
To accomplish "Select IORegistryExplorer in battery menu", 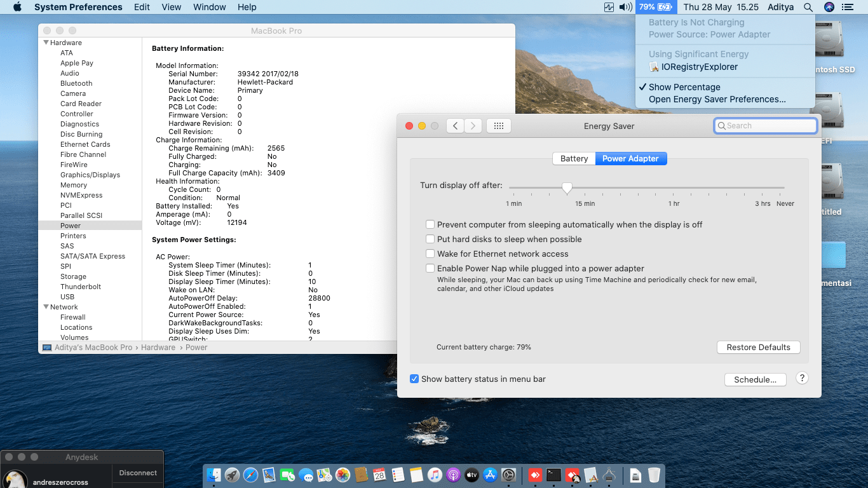I will click(724, 67).
